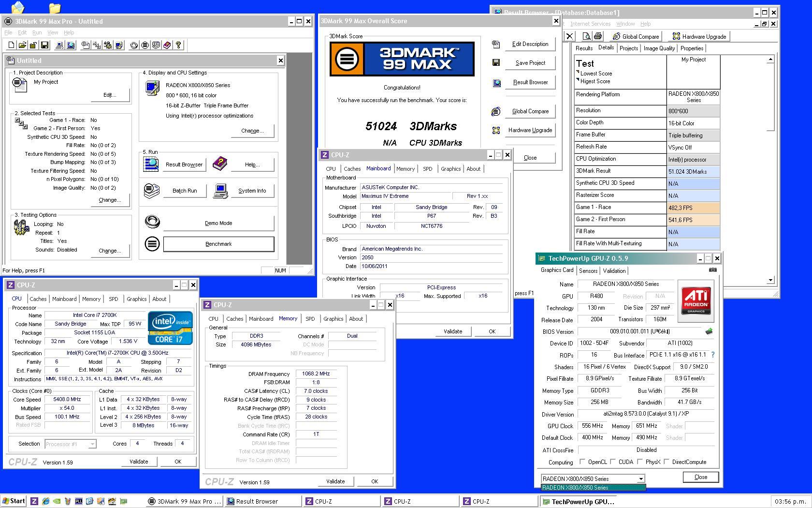Click the Bus Interface question mark in GPU-Z
812x508 pixels.
click(713, 355)
